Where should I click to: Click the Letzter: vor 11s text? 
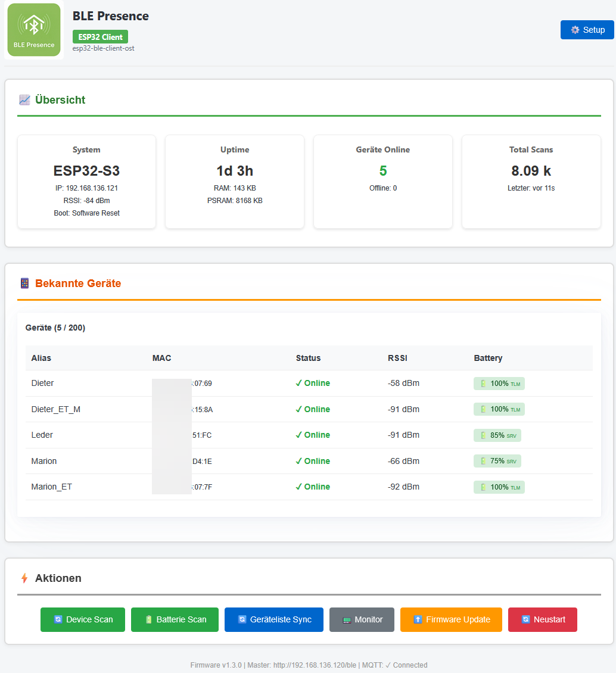[531, 188]
